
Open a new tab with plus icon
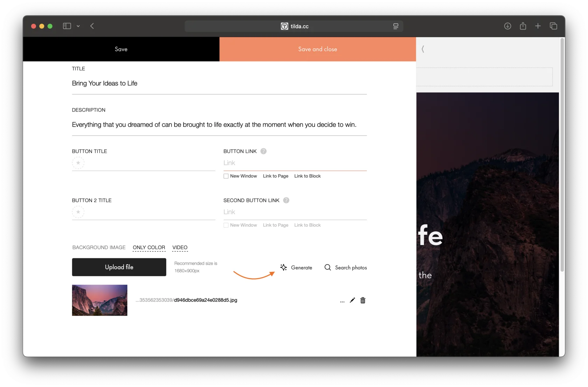(538, 26)
